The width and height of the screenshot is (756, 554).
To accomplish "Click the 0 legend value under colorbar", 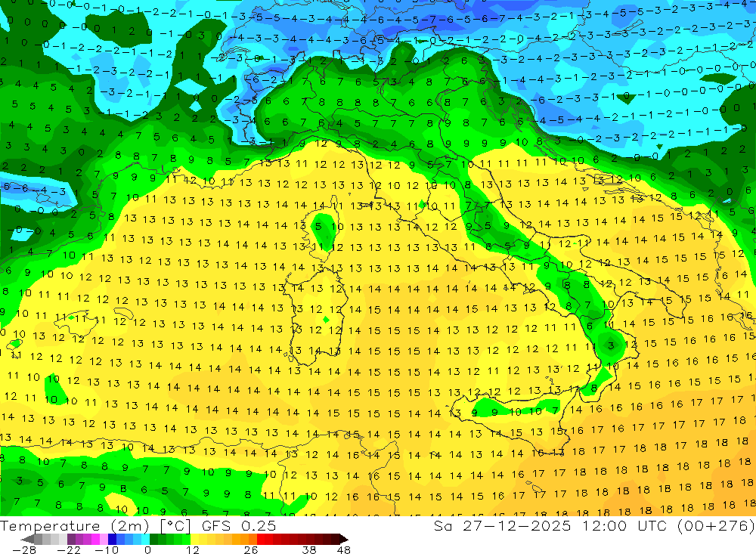I will (147, 550).
